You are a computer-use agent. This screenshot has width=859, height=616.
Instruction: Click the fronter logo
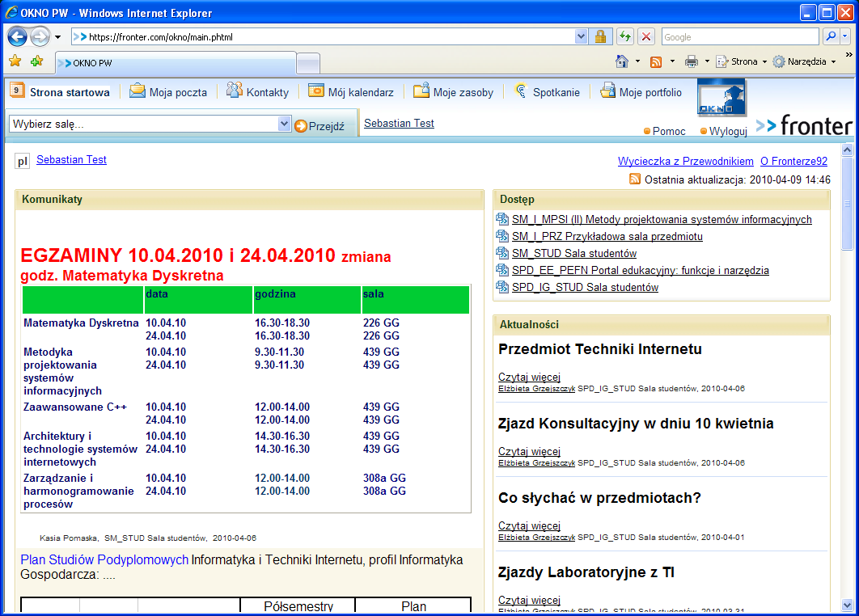coord(804,124)
